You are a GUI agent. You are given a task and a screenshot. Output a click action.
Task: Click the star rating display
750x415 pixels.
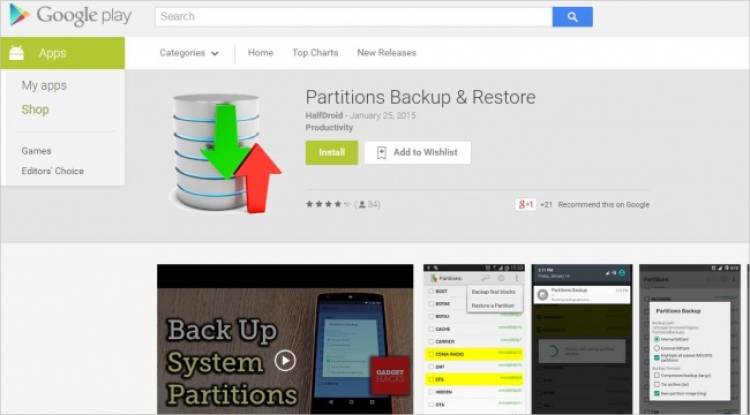(x=328, y=204)
